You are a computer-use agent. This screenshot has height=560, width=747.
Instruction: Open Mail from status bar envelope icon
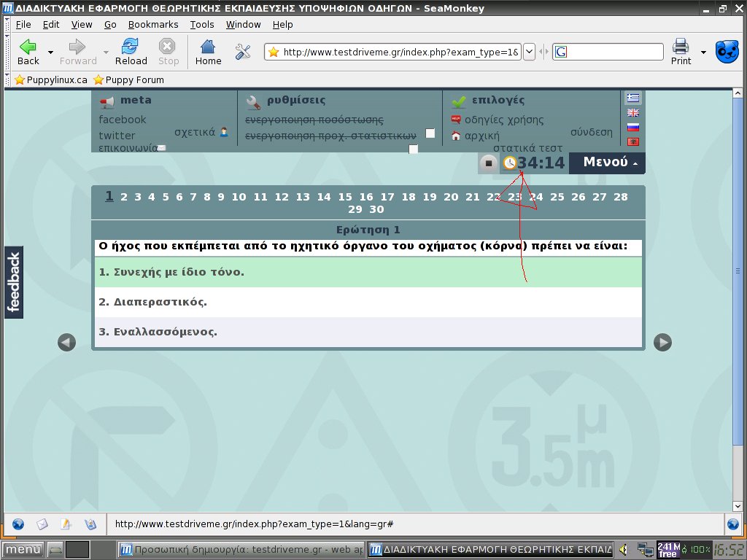(42, 524)
